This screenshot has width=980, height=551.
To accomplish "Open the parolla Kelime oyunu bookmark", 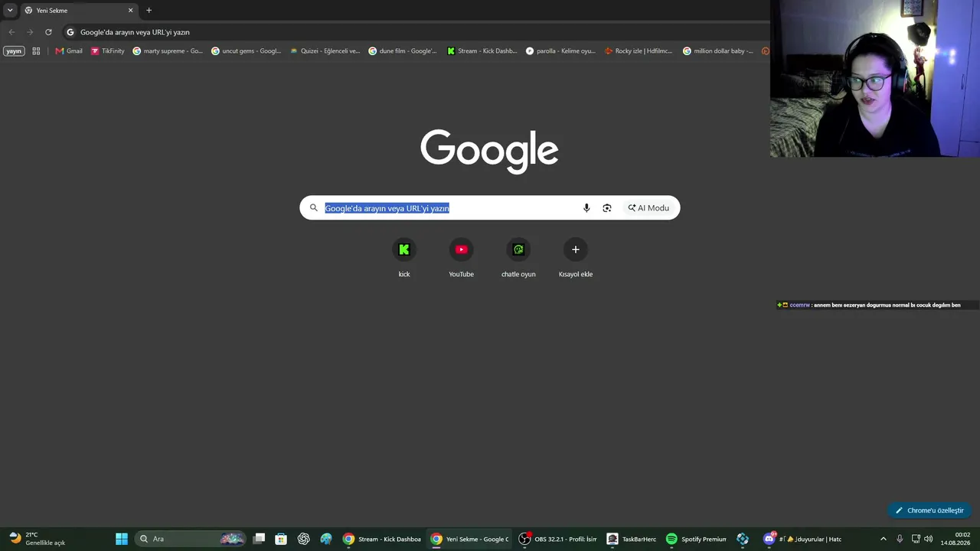I will click(560, 51).
